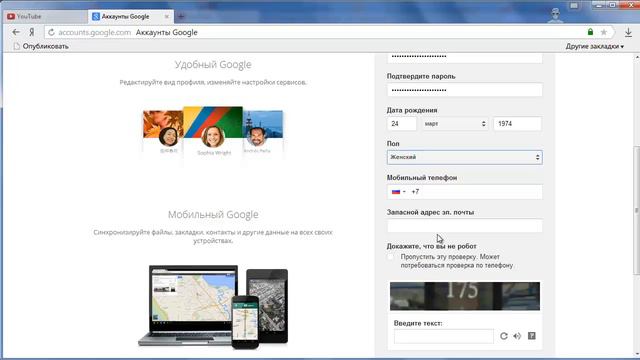This screenshot has height=360, width=640.
Task: Click the Sophia Wright profile card
Action: [x=213, y=132]
